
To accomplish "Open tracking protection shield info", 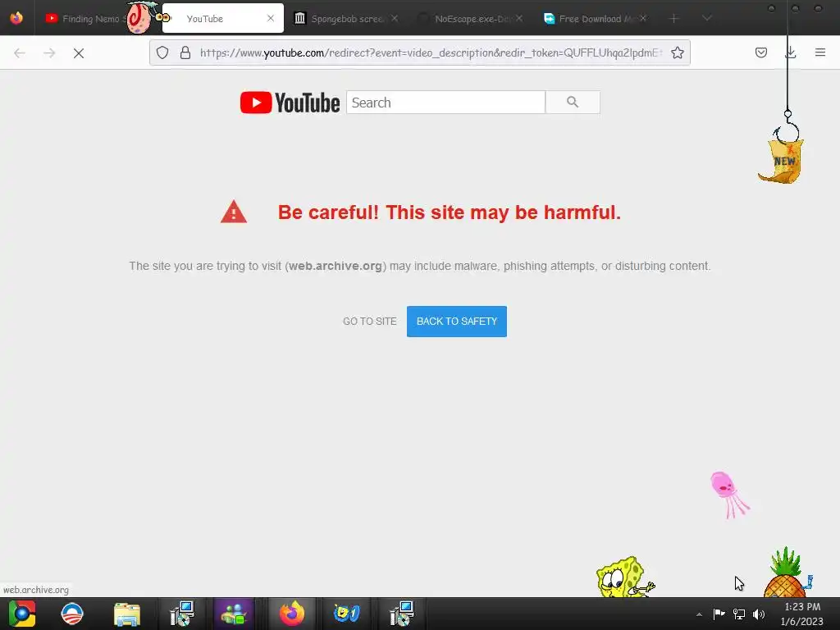I will point(162,52).
